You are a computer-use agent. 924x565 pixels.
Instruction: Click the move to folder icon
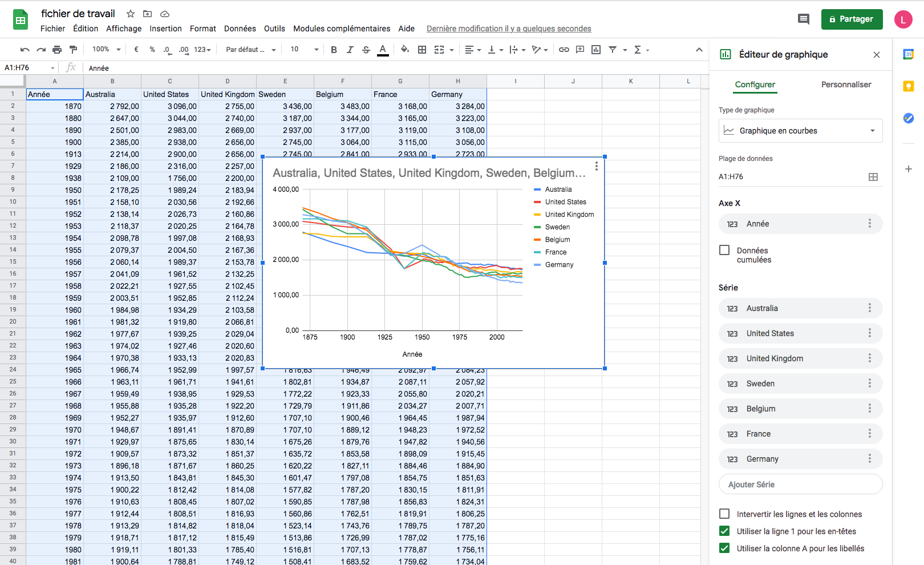coord(147,14)
